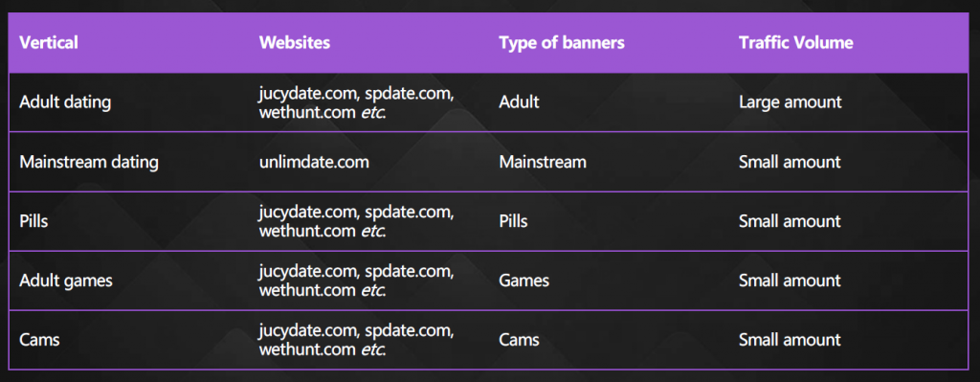Click websites list in Adult dating row
This screenshot has height=382, width=980.
[356, 101]
